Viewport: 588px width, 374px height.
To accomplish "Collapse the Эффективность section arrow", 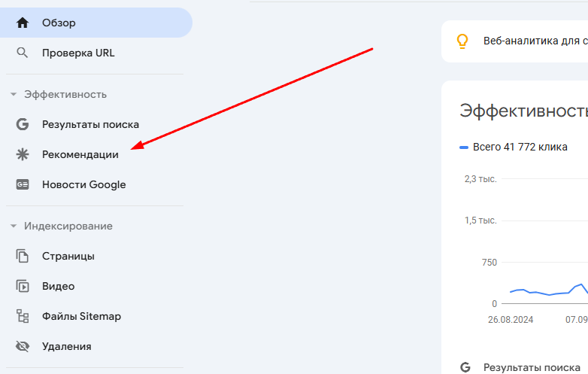I will [x=13, y=95].
